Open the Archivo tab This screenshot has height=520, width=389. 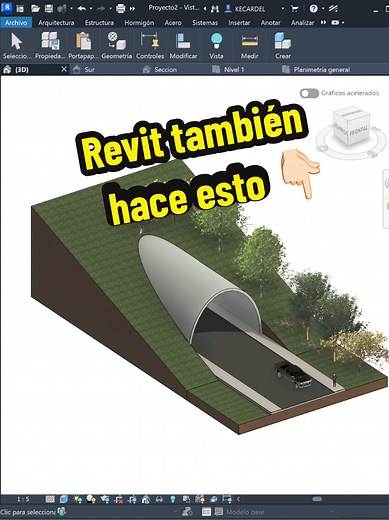pos(16,22)
